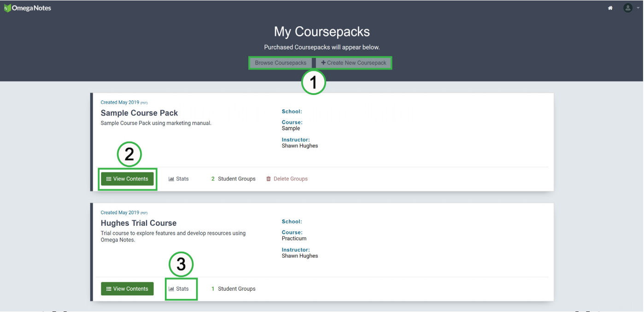Click course value 'Sample' in first card
The image size is (644, 312).
[291, 129]
